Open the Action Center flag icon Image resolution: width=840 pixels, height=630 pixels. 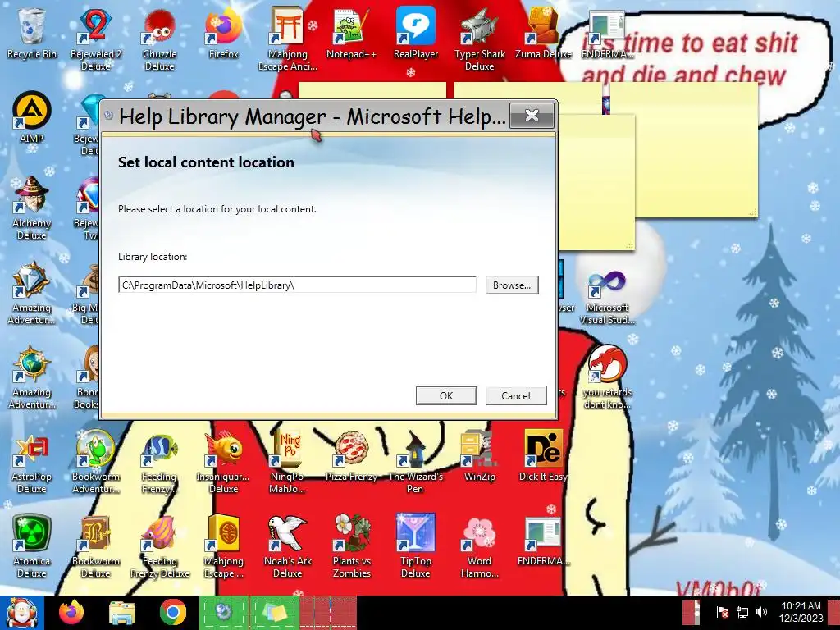(x=722, y=612)
